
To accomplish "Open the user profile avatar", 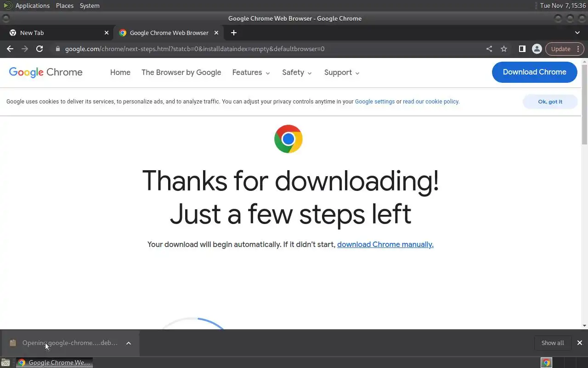I will [537, 49].
